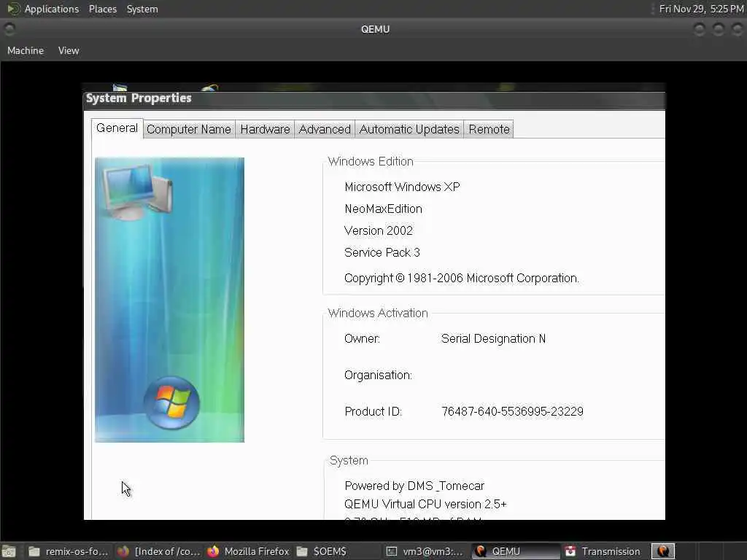Open the Places menu

click(x=102, y=9)
